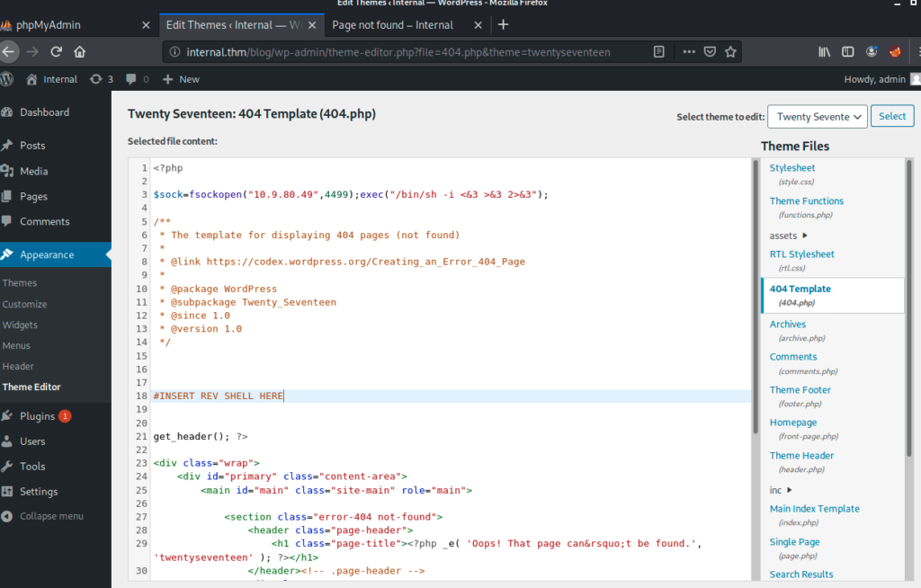Viewport: 921px width, 588px height.
Task: Reload the current page
Action: (56, 51)
